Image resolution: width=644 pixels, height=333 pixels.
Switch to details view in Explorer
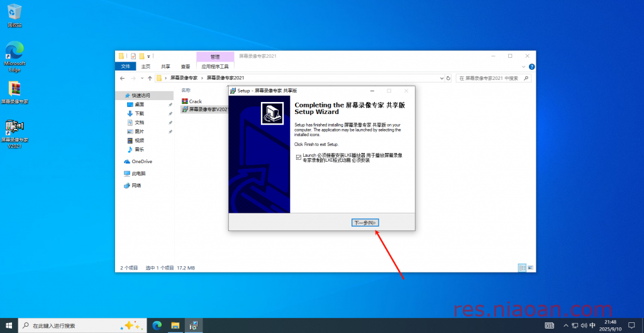point(523,268)
